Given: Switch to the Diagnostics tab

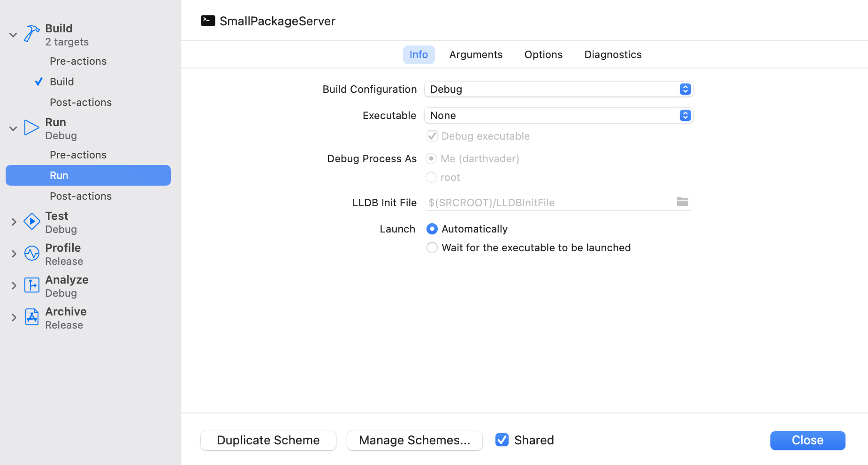Looking at the screenshot, I should click(x=613, y=55).
